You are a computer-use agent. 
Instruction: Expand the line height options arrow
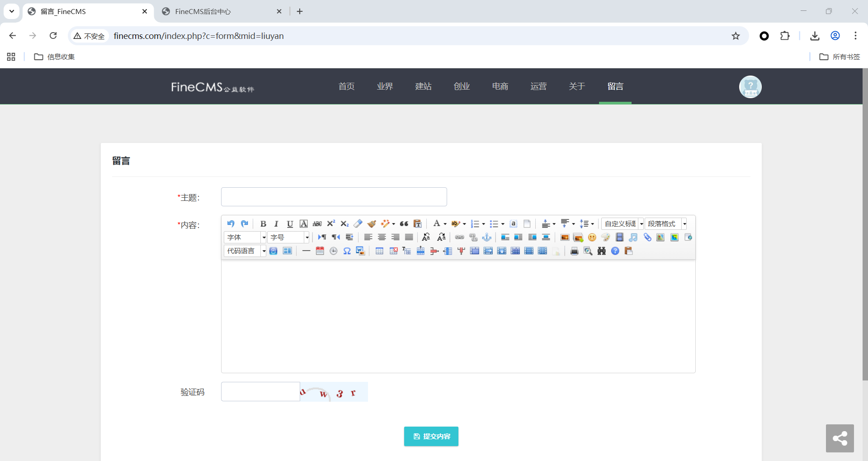point(592,224)
